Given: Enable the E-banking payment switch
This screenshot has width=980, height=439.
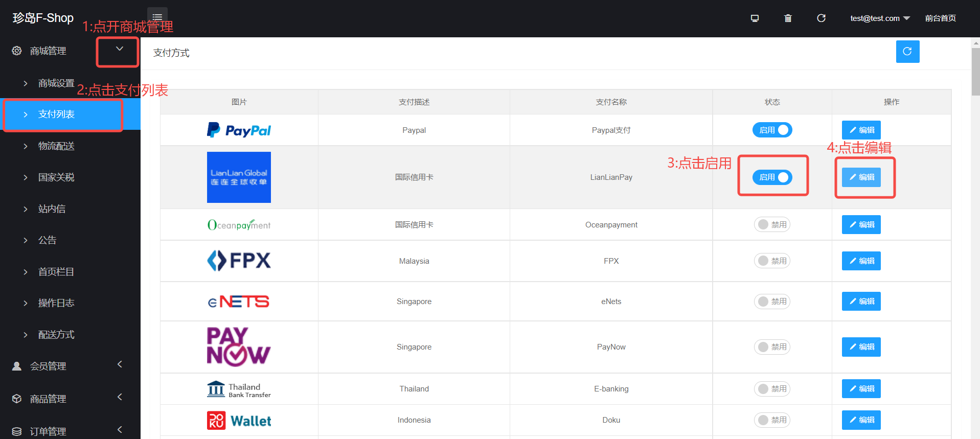Looking at the screenshot, I should pos(772,389).
